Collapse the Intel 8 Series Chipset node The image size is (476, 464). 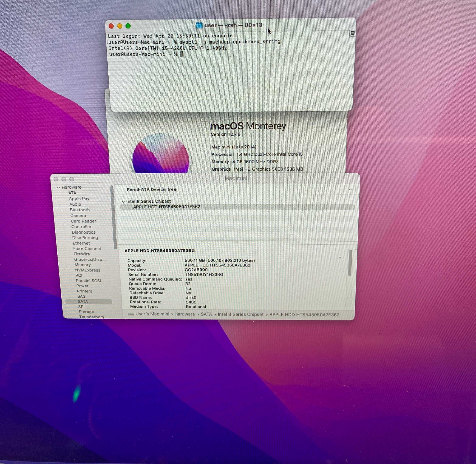pos(123,202)
